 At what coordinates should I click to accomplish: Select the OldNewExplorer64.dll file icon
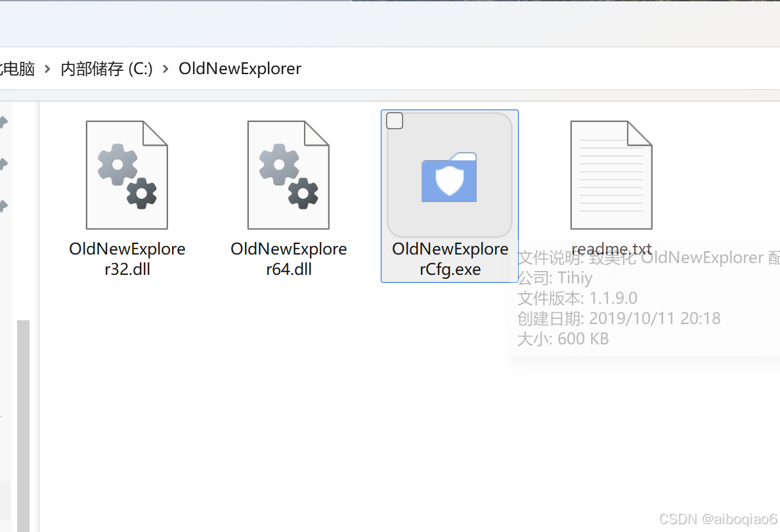(x=288, y=175)
